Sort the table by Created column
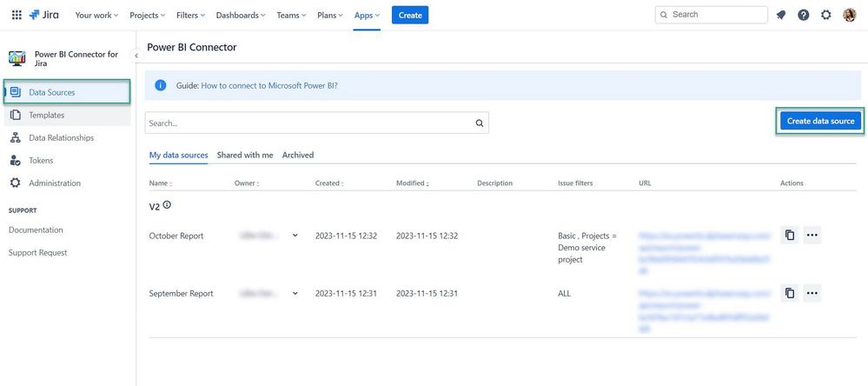The image size is (868, 386). [328, 183]
